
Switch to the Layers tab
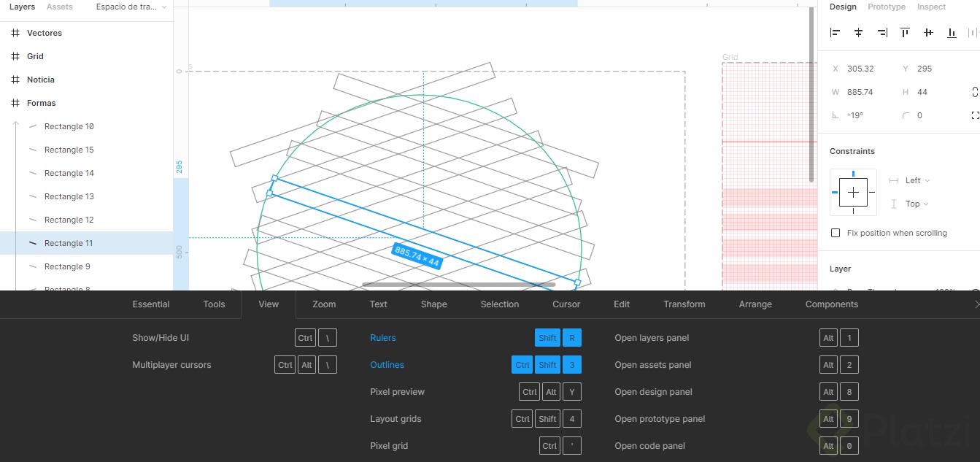(22, 7)
